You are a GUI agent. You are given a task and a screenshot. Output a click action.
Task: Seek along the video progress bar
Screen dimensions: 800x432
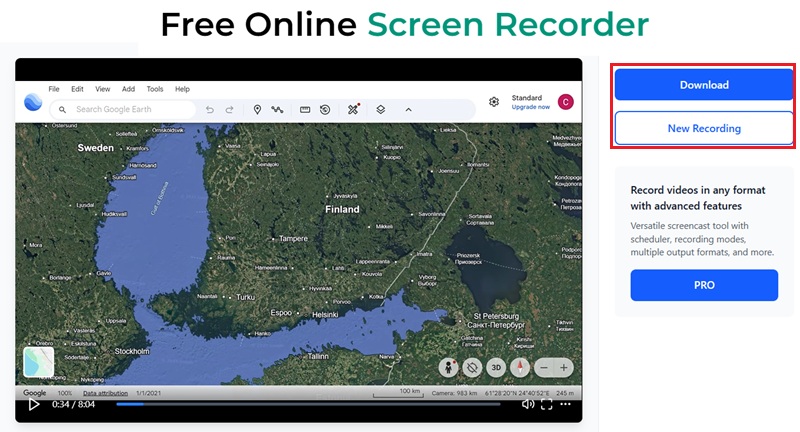(308, 404)
